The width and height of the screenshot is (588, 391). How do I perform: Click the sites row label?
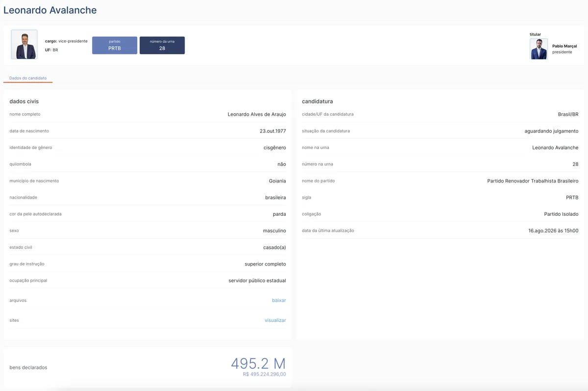pos(14,320)
